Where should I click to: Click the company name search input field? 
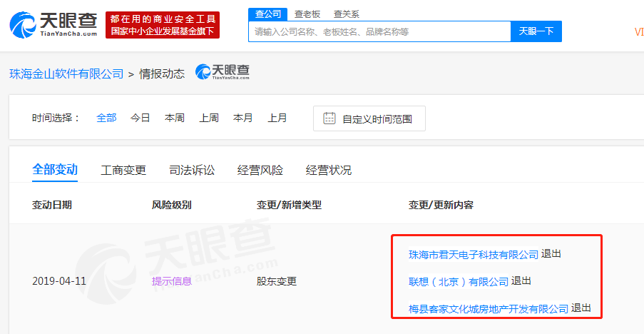379,31
